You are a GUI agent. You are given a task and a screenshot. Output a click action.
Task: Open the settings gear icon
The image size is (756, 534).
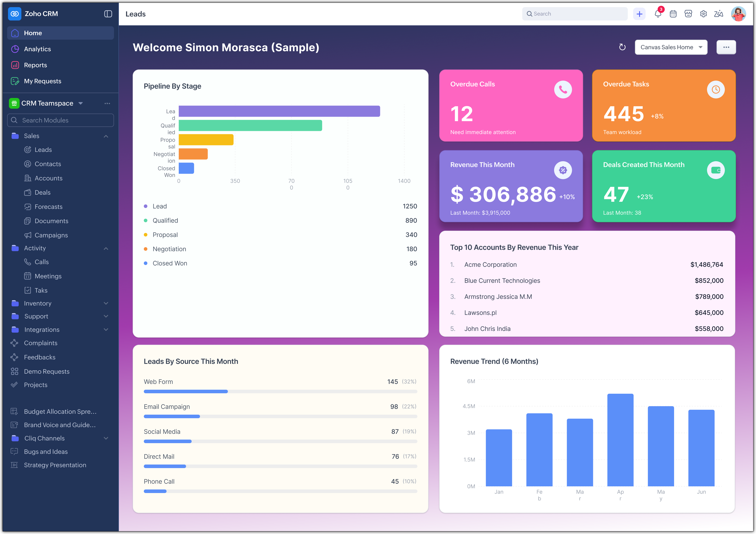tap(703, 14)
